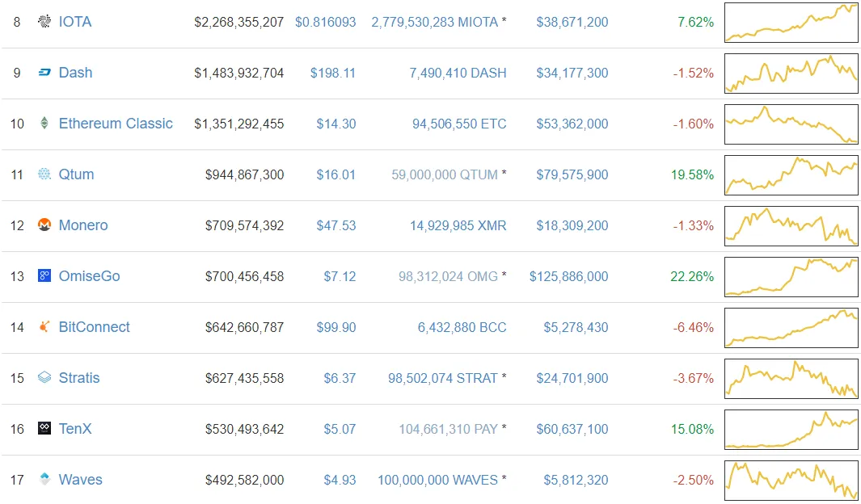Click the Stratis coin logo icon

[x=44, y=378]
